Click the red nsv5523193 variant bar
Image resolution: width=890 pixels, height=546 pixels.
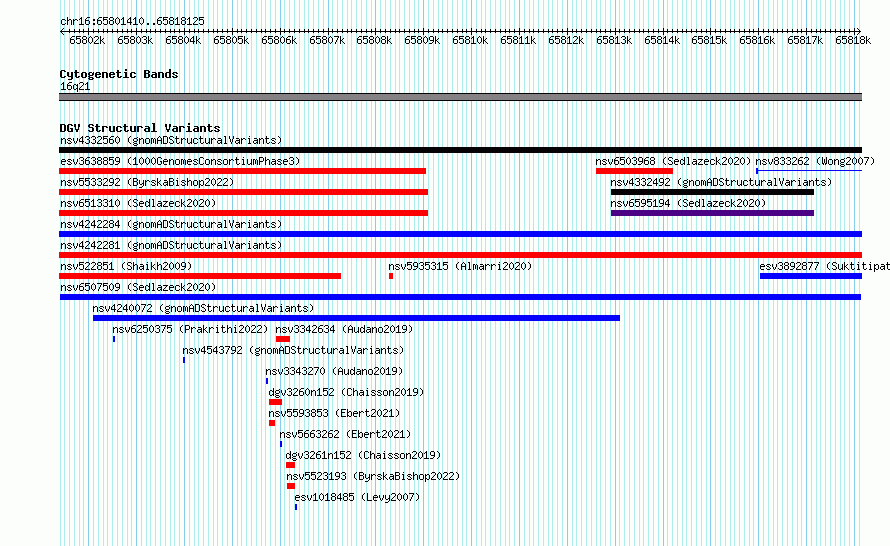tap(291, 486)
